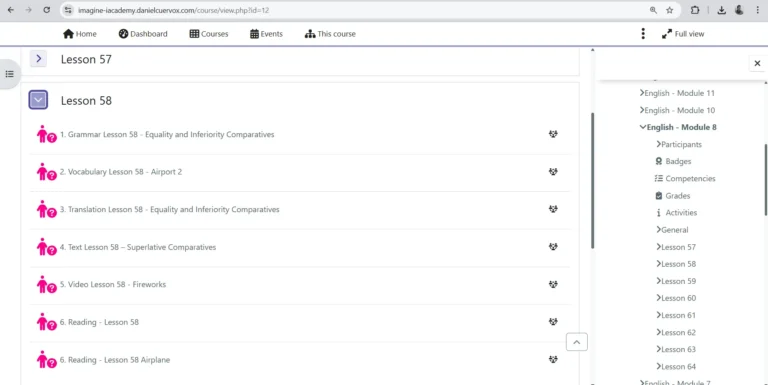Click the group icon on Video Lesson 58 row

tap(553, 284)
